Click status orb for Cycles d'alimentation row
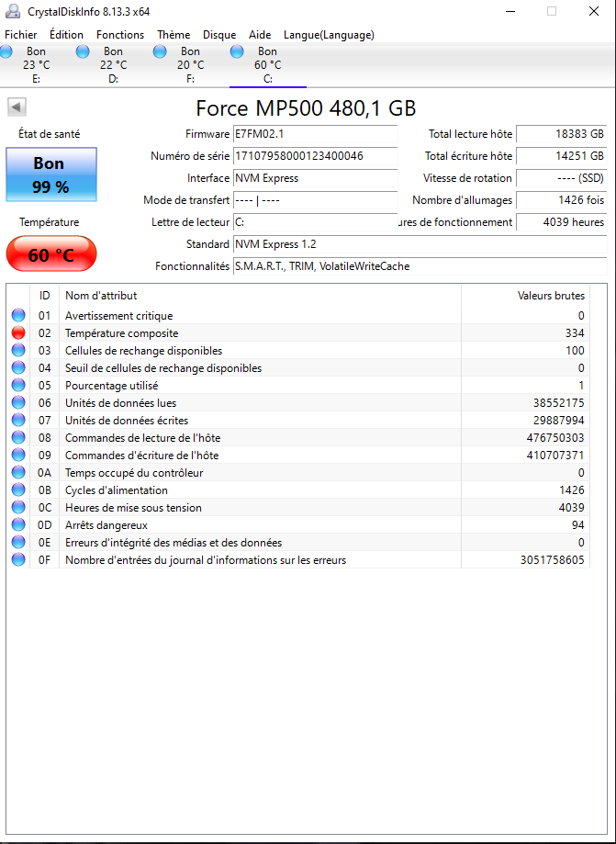The height and width of the screenshot is (844, 616). (x=18, y=490)
